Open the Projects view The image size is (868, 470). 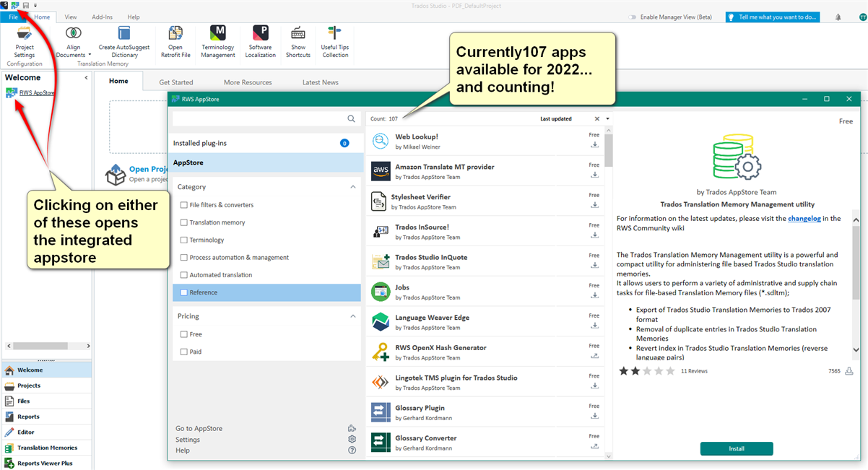[x=46, y=386]
